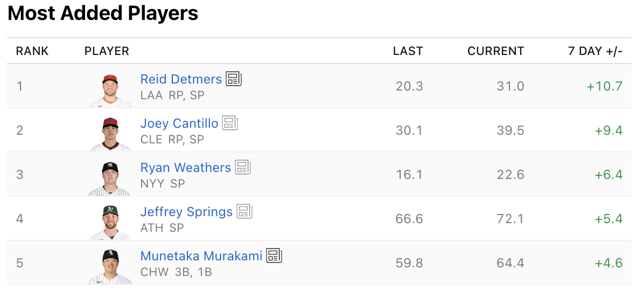This screenshot has width=644, height=290.
Task: Open Joey Cantillo news notes icon
Action: click(230, 123)
